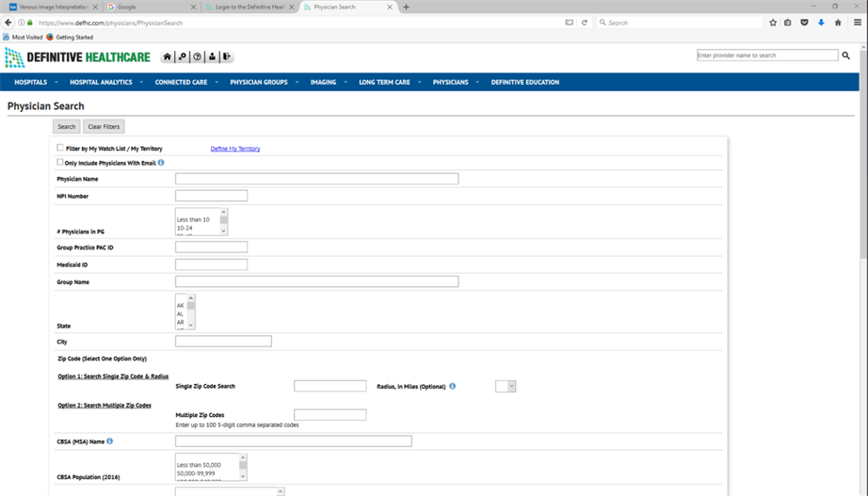
Task: Open the Radius in Miles dropdown
Action: [x=506, y=387]
